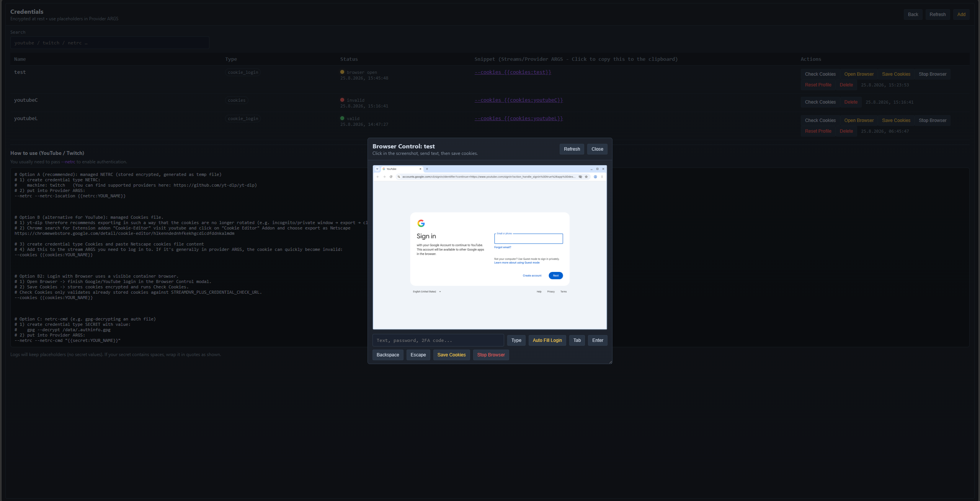Close the YouTube tab with its X icon
Screen dimensions: 980x501
click(x=420, y=169)
